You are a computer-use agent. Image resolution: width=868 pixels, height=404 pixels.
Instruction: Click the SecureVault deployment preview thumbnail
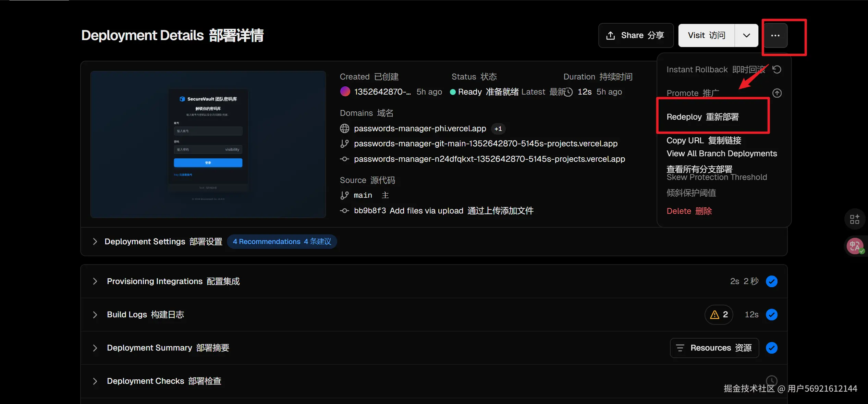[208, 144]
